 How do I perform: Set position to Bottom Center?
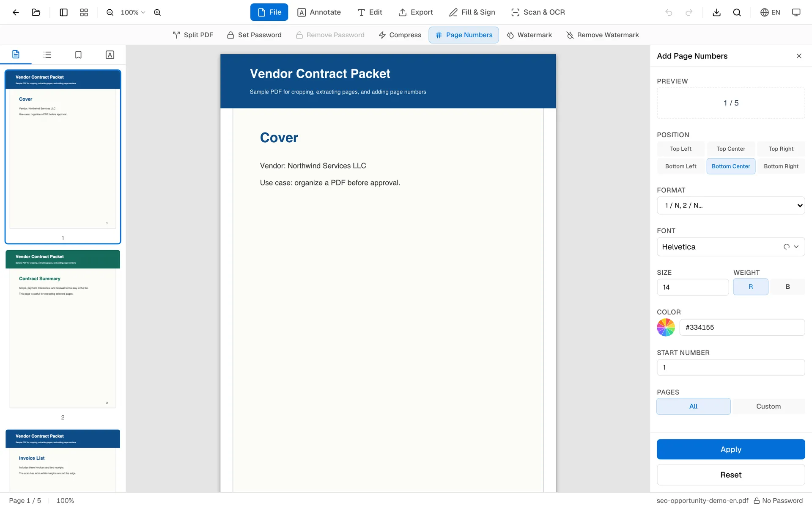731,166
